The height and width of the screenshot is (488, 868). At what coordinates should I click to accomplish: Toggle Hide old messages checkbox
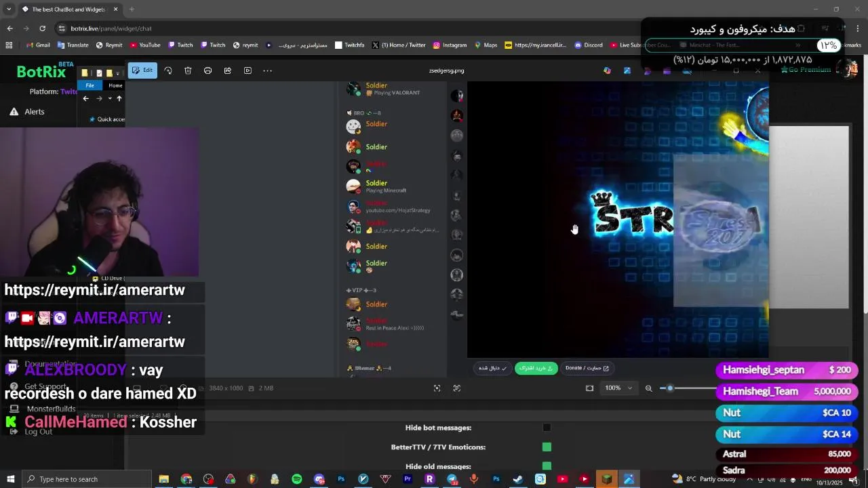click(x=547, y=466)
